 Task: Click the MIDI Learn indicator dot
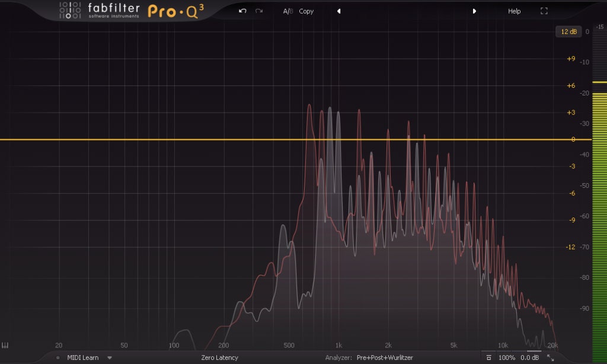point(57,357)
